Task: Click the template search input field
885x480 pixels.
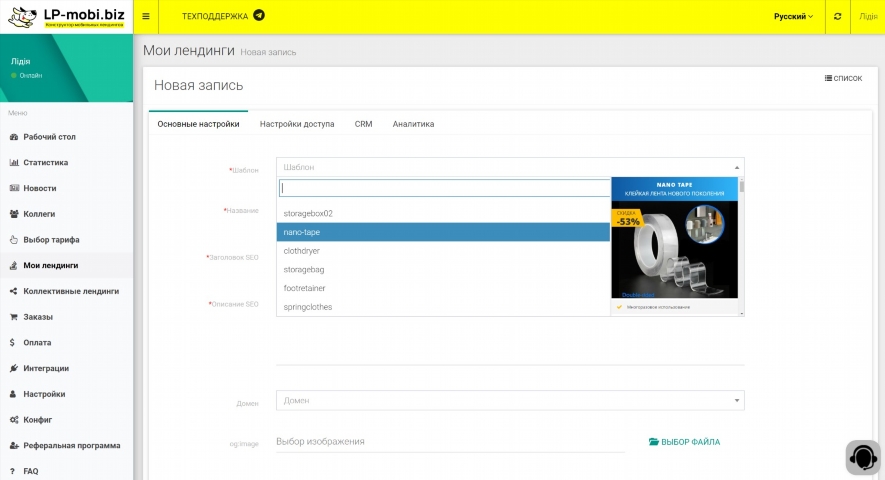Action: point(443,188)
